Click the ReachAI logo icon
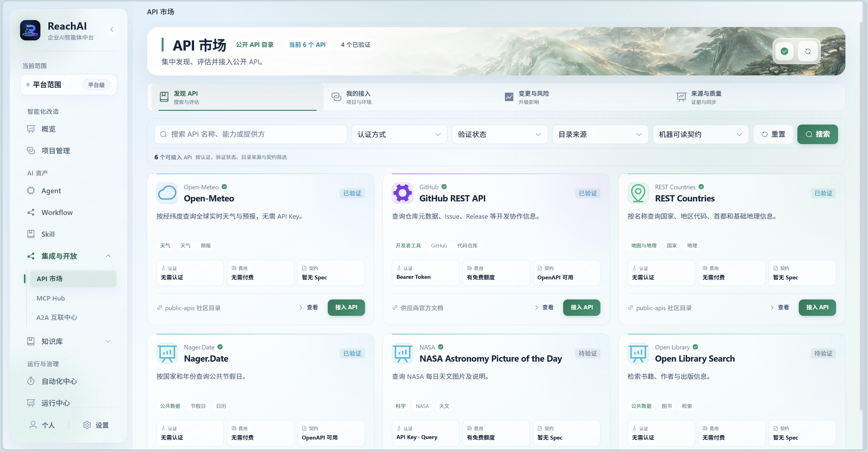 coord(30,30)
